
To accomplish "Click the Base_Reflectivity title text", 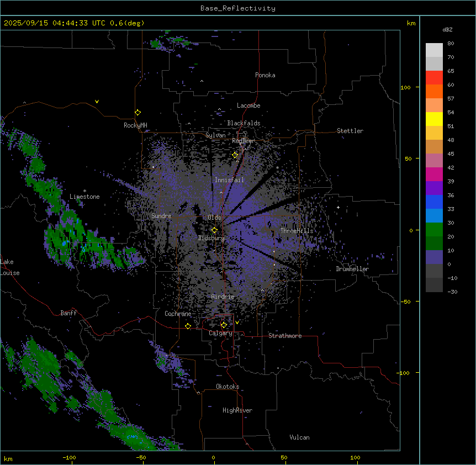I will click(x=238, y=8).
